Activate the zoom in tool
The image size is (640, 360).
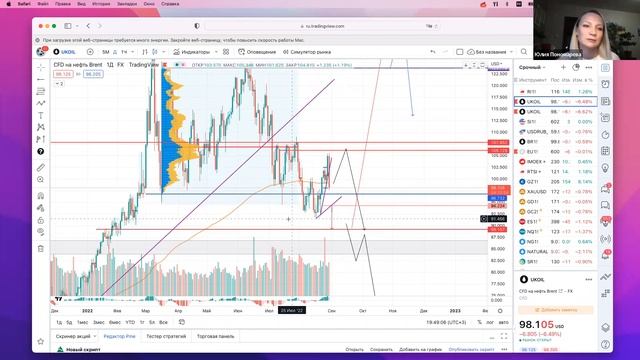(x=40, y=180)
